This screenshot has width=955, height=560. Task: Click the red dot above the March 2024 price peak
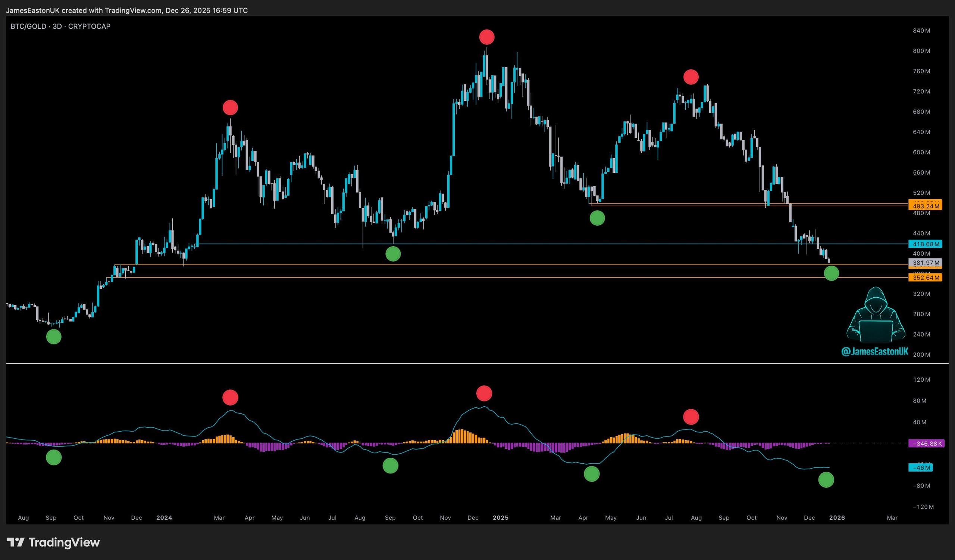231,107
